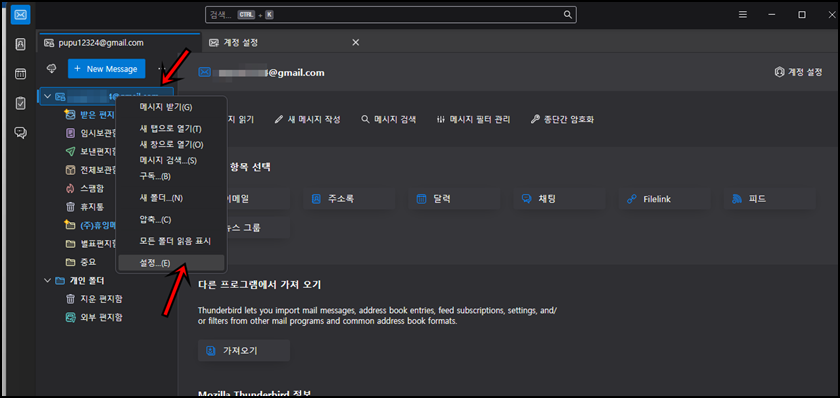840x398 pixels.
Task: Select 구독...(B) from the context menu
Action: click(171, 176)
